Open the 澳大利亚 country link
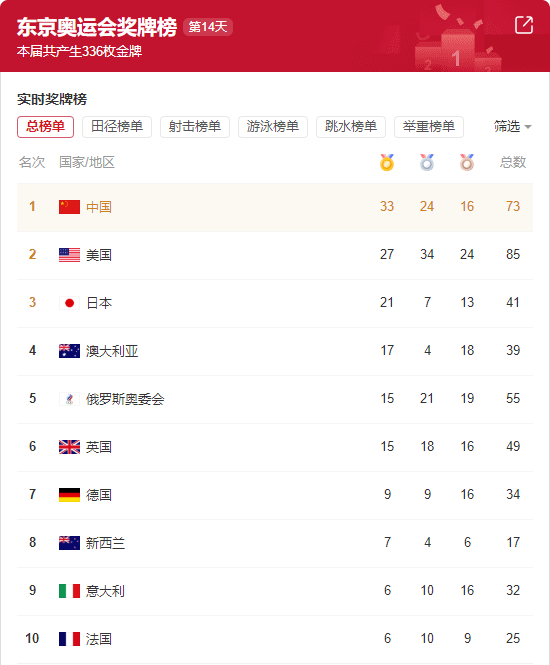Screen dimensions: 550x665 (x=112, y=351)
